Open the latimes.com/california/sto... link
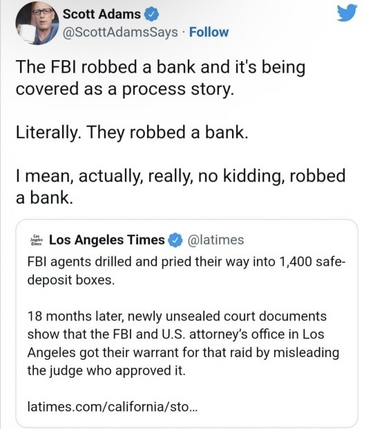Screen dimensions: 373x429 point(112,407)
